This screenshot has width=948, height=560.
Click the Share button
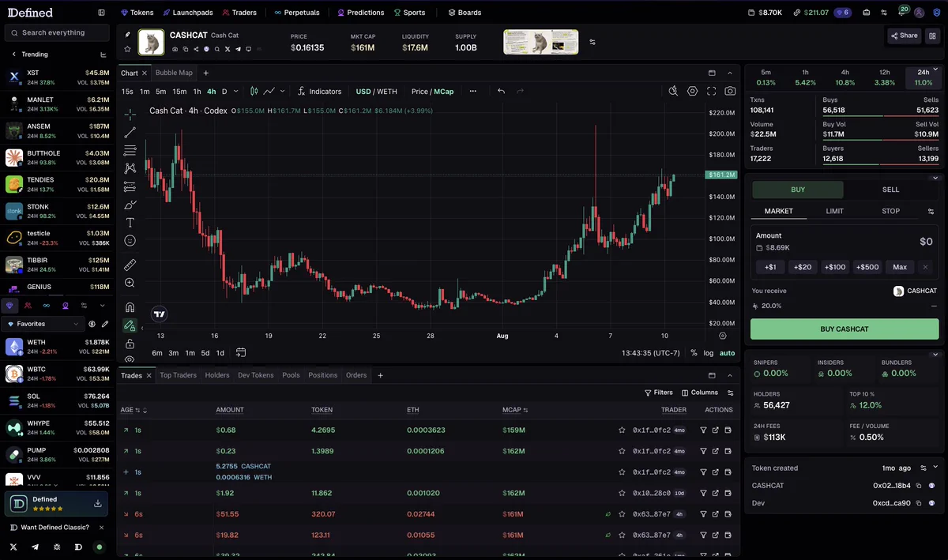point(904,36)
